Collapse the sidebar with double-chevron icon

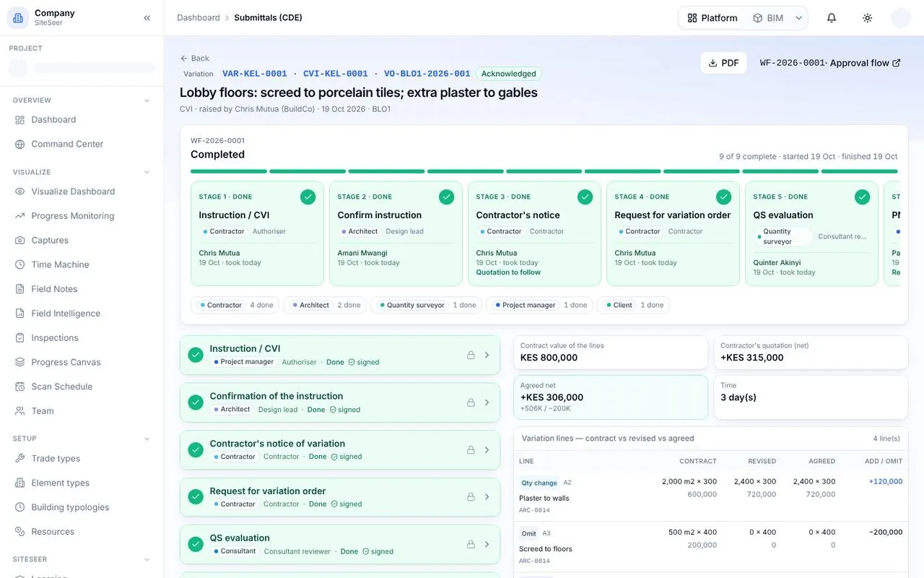point(147,18)
